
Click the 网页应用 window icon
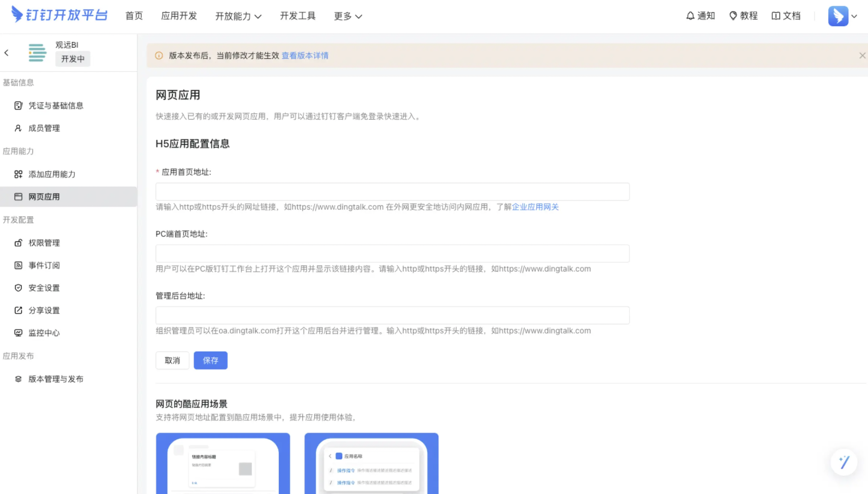[x=18, y=197]
